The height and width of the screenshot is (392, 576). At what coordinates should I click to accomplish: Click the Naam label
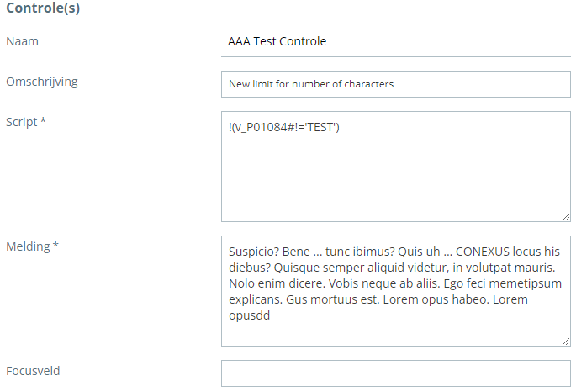(x=23, y=41)
